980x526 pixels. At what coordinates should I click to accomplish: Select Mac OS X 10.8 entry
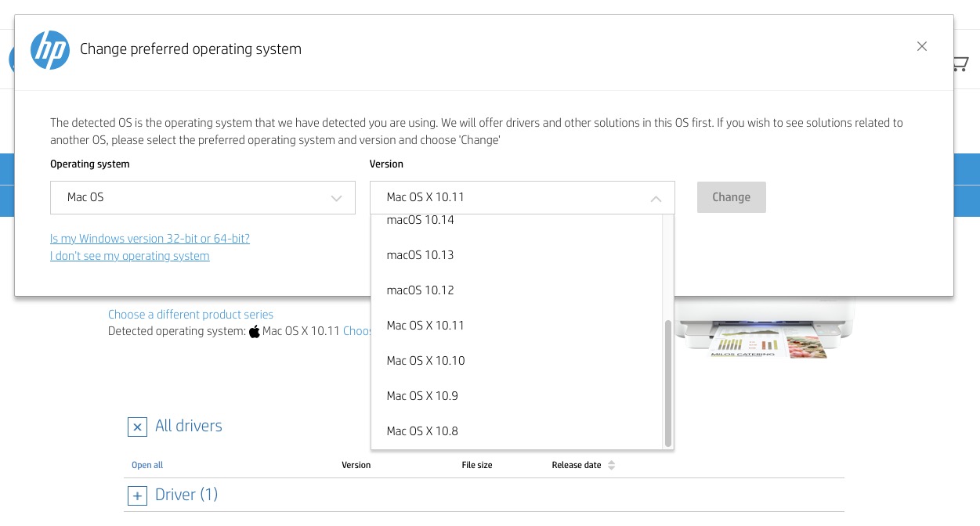422,431
